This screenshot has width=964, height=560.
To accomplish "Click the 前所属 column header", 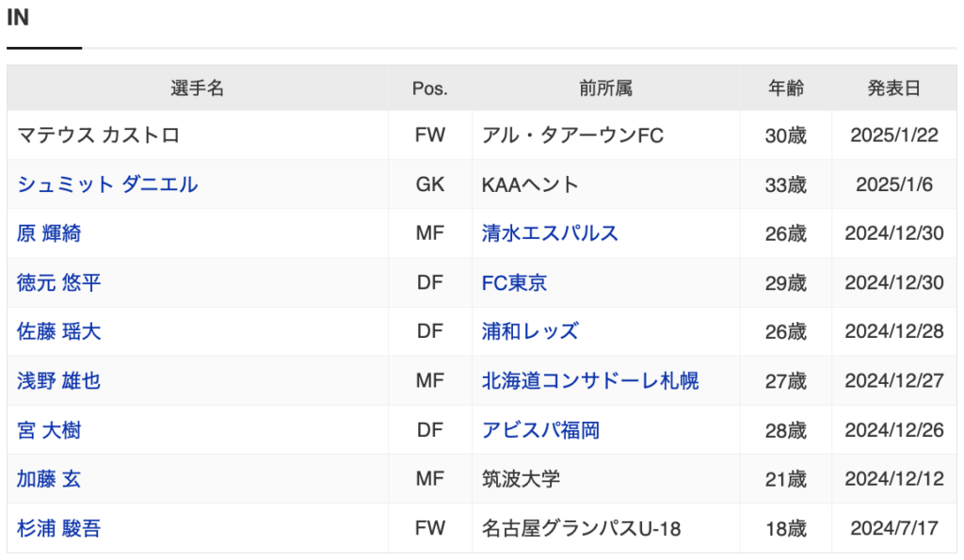I will tap(605, 88).
